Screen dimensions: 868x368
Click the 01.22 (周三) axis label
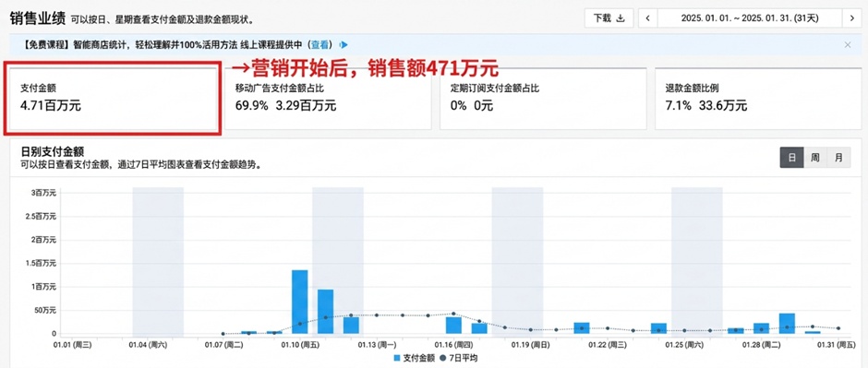coord(608,345)
